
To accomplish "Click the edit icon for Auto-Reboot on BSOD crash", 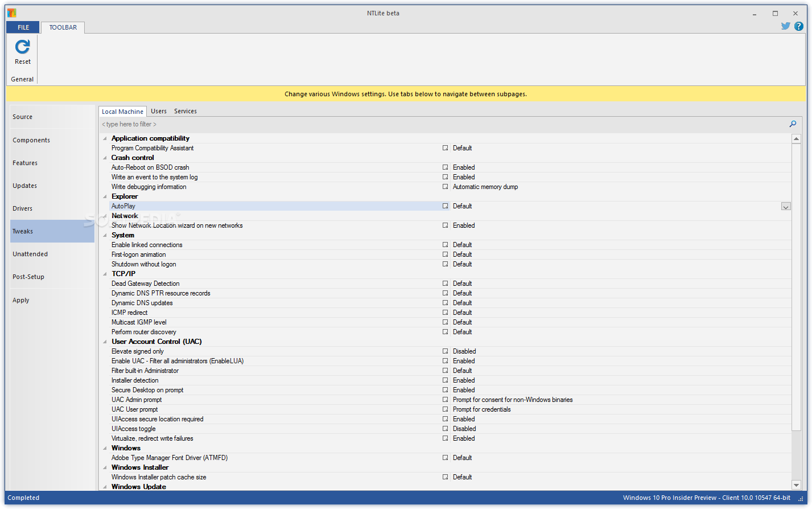I will [x=446, y=167].
